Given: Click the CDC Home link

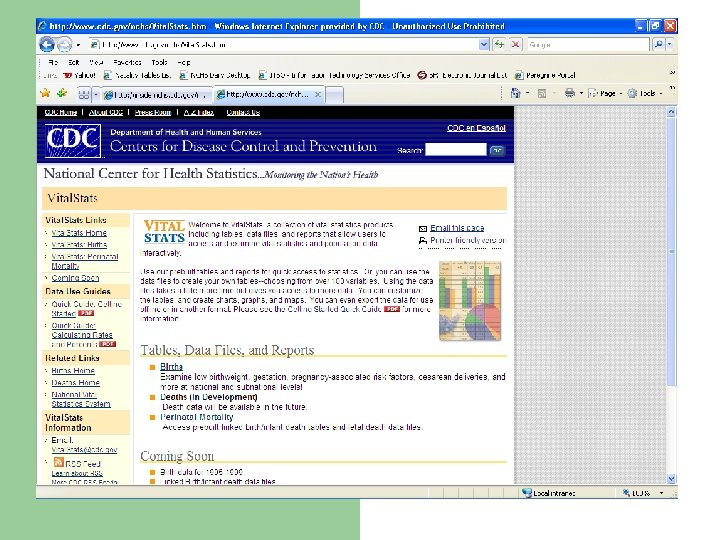Looking at the screenshot, I should [61, 112].
